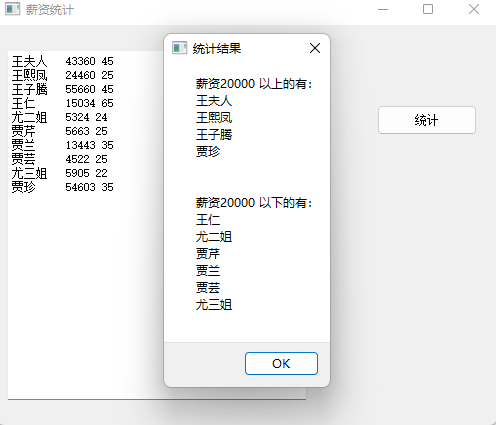Screen dimensions: 496x425
Task: Click the 统计结果 dialog title text
Action: click(217, 49)
